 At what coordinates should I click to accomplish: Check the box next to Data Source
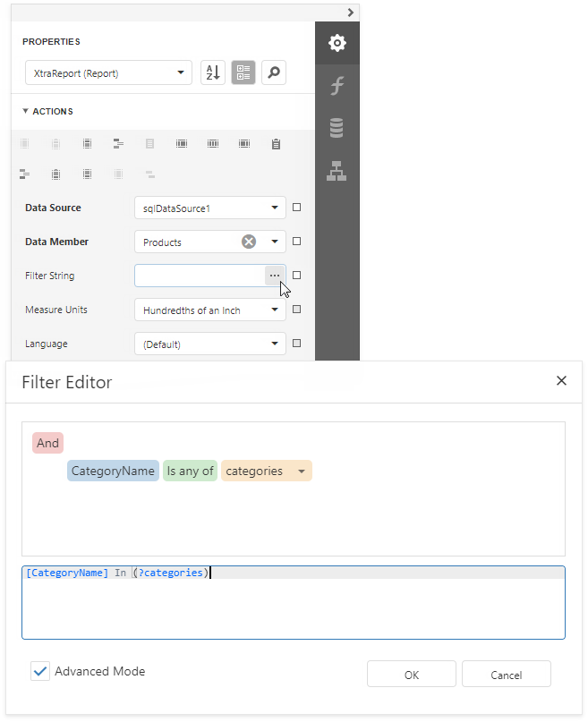click(x=296, y=207)
